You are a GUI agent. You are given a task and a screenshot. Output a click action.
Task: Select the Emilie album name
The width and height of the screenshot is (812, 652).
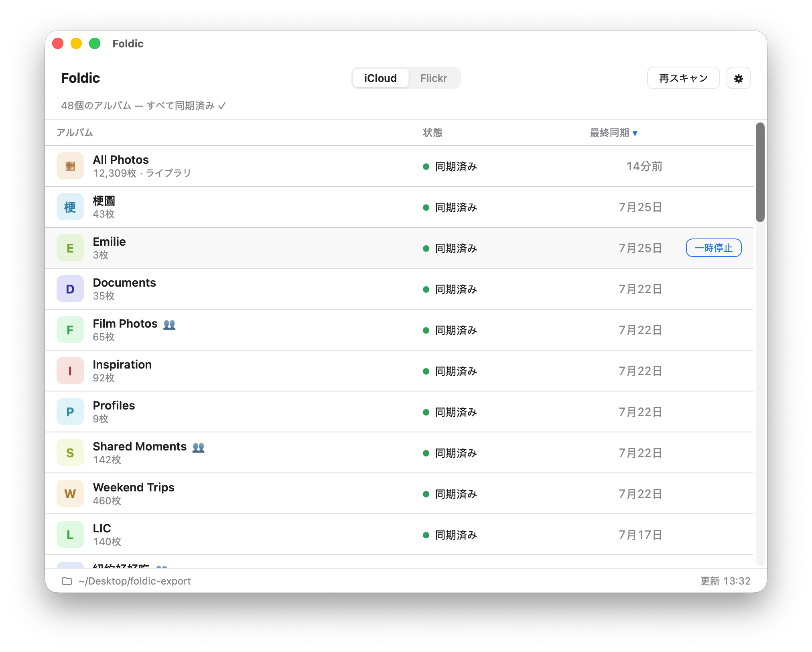coord(109,242)
